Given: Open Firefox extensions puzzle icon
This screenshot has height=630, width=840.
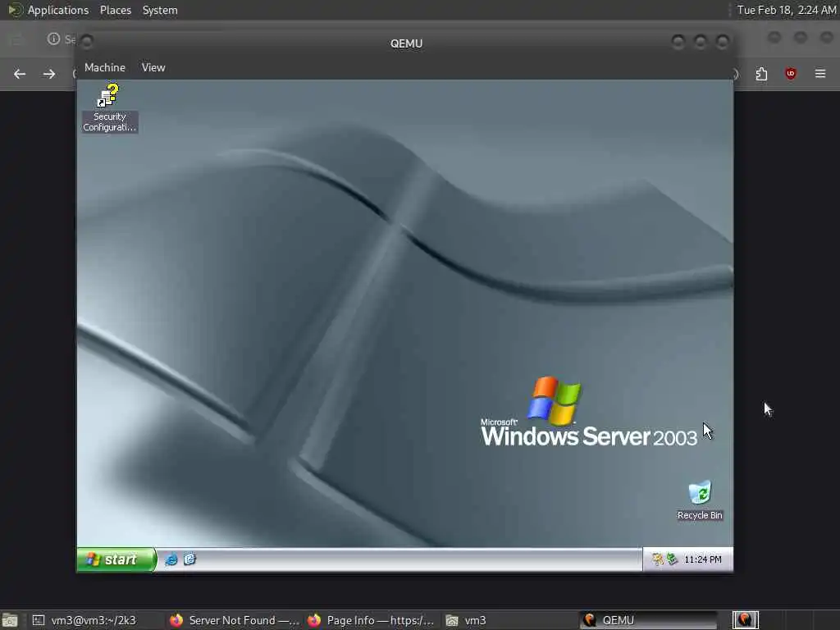Looking at the screenshot, I should 761,74.
